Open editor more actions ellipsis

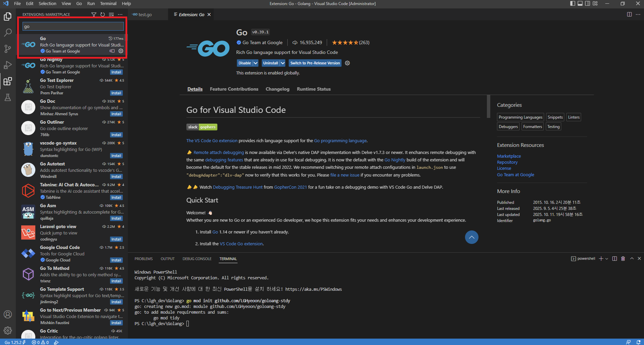(638, 14)
